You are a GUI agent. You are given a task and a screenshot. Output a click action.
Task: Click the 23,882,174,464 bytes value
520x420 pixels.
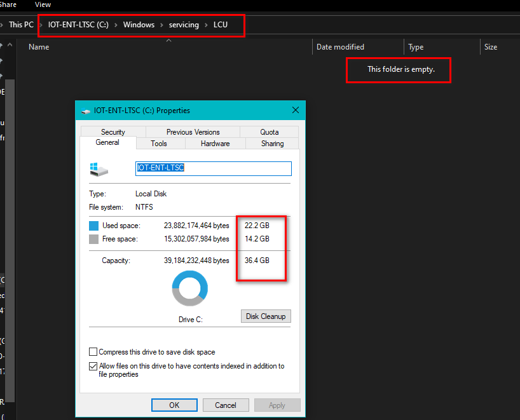196,226
